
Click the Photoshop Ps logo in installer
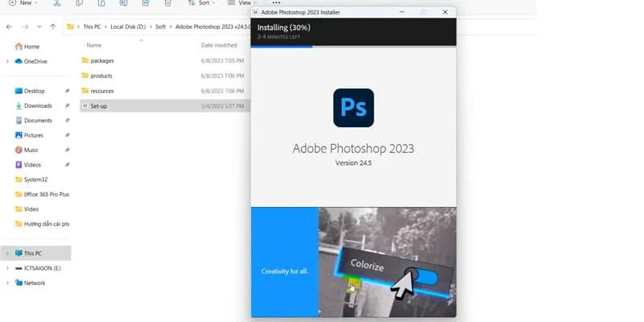tap(353, 108)
